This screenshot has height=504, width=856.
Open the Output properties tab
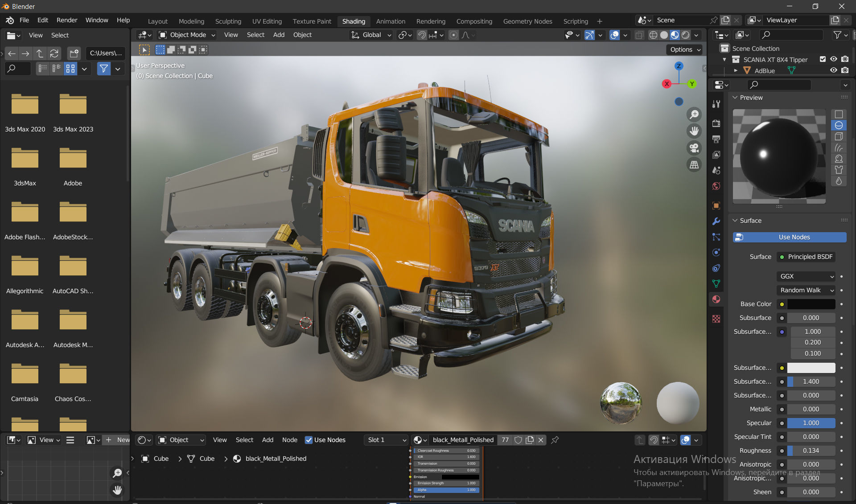(x=716, y=139)
